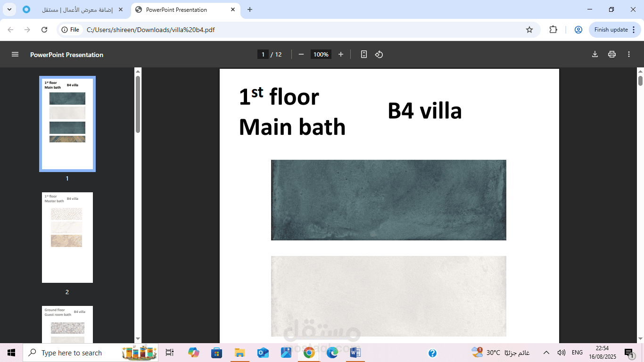Open a new browser tab

[x=250, y=9]
